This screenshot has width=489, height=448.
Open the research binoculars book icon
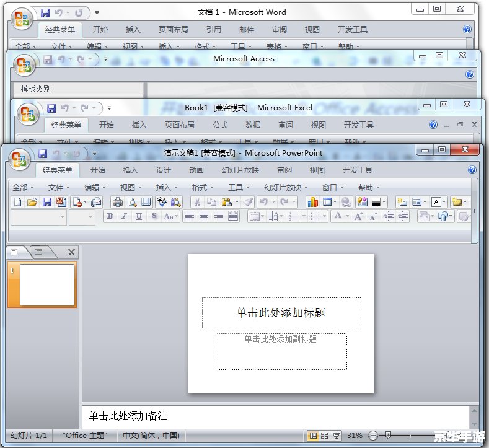[x=175, y=202]
